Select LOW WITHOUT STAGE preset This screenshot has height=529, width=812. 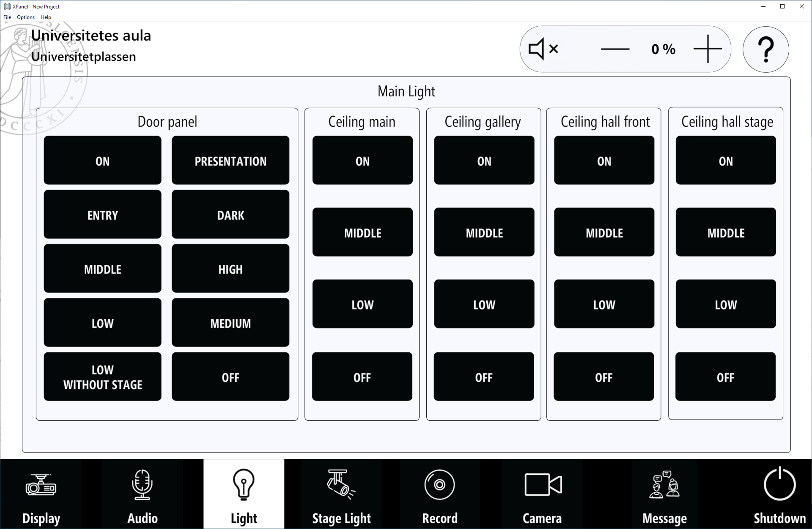click(x=102, y=377)
